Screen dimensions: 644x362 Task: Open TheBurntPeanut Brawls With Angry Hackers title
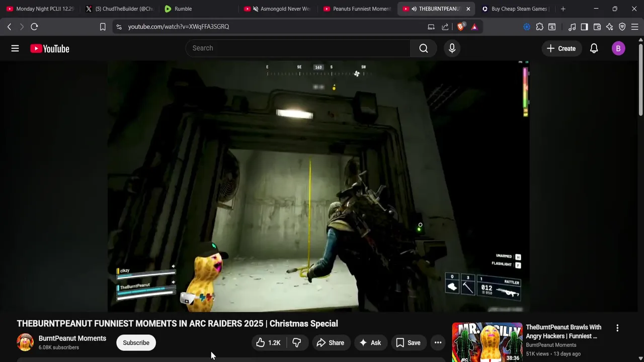pos(563,332)
